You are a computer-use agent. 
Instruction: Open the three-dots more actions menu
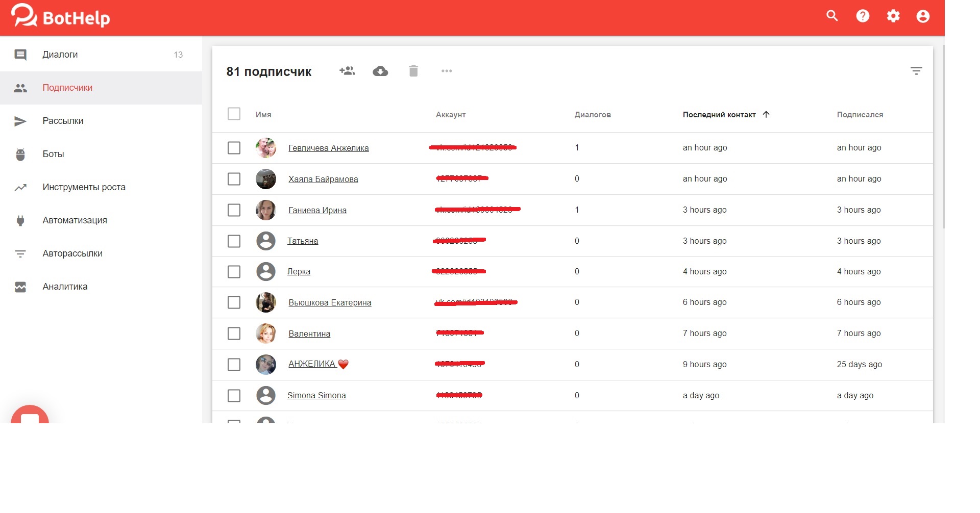[x=447, y=71]
